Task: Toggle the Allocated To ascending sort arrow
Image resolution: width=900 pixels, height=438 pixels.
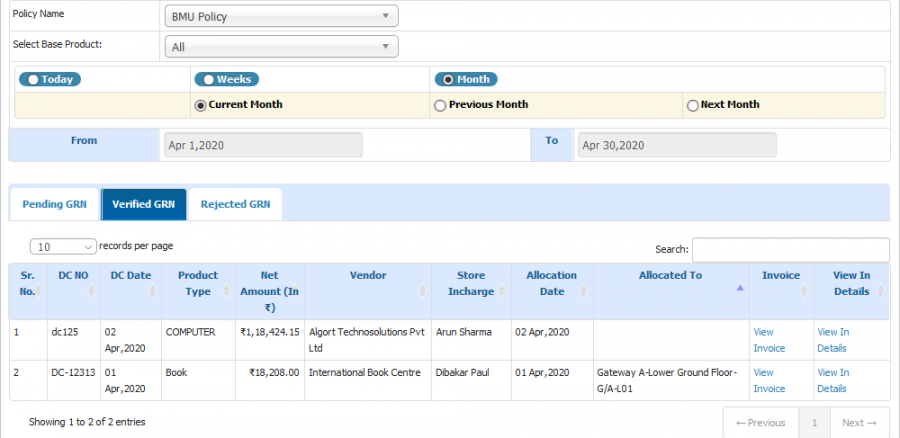Action: click(x=740, y=288)
